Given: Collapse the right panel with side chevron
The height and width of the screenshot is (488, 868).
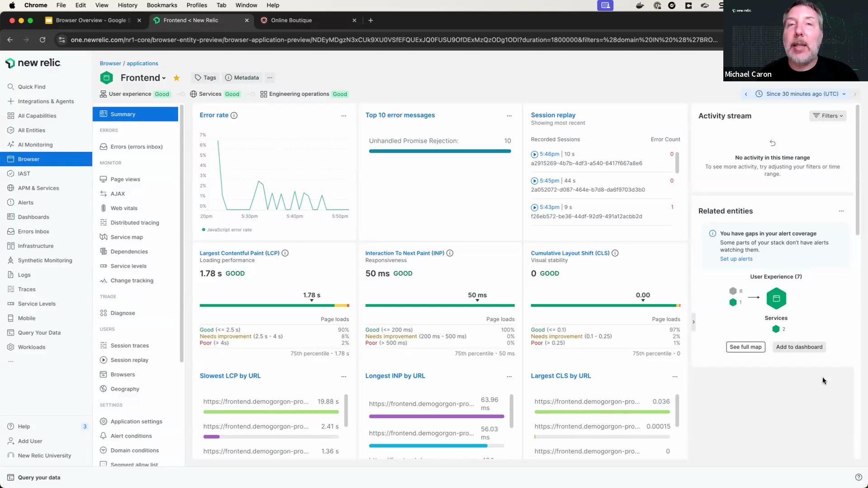Looking at the screenshot, I should [x=693, y=322].
